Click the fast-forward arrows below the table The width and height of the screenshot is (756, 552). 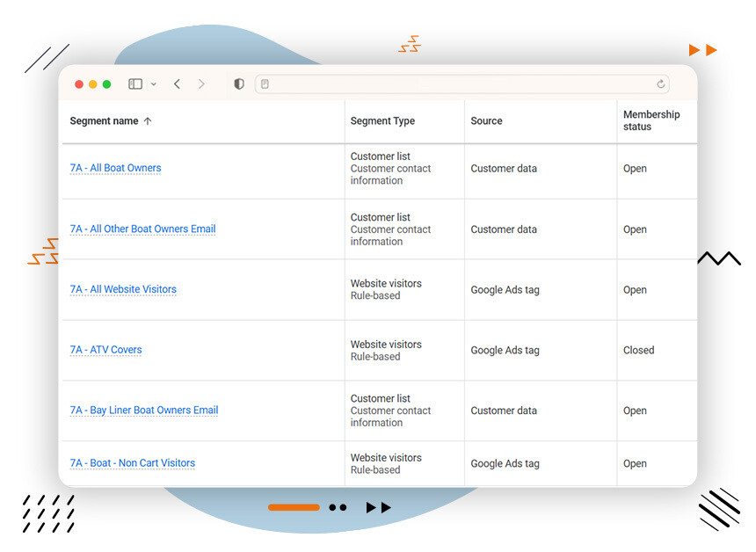coord(378,507)
